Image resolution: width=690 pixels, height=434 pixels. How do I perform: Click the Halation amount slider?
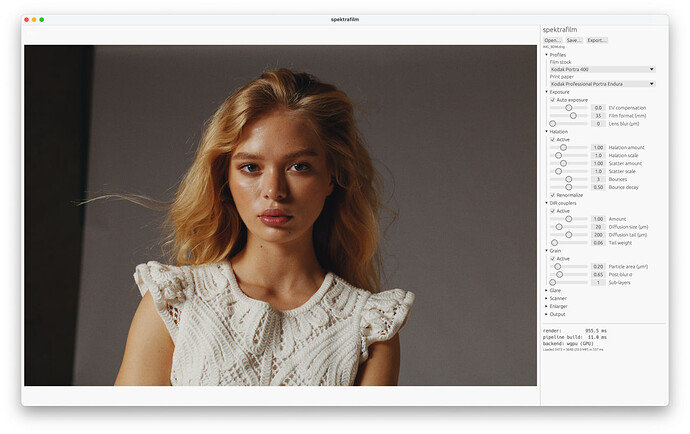(x=569, y=147)
